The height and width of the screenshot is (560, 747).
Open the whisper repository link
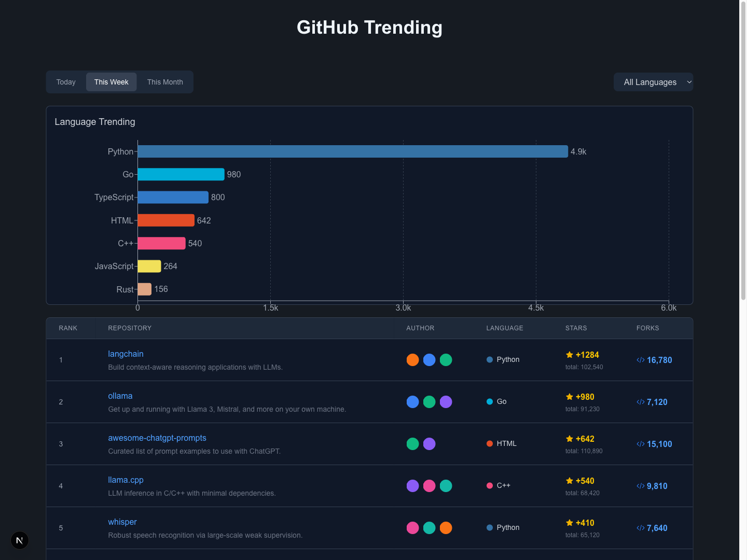pyautogui.click(x=122, y=522)
